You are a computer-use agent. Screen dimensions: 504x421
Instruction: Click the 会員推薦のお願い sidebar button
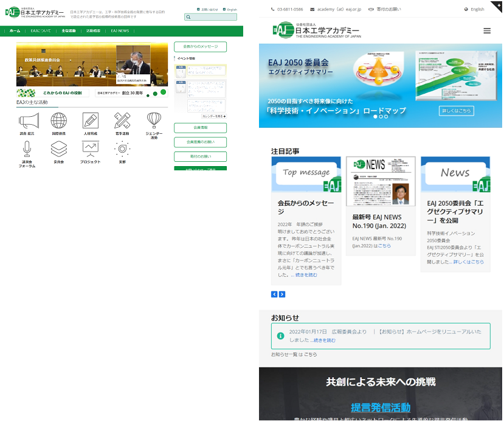click(200, 142)
